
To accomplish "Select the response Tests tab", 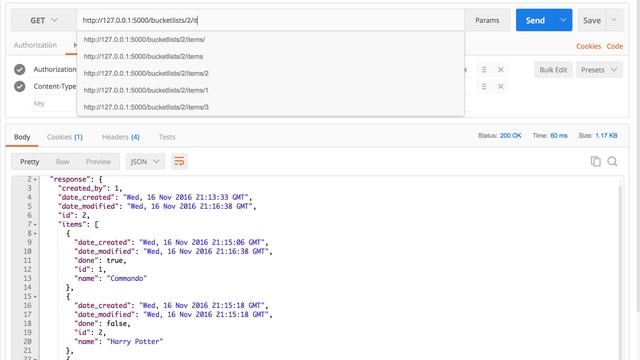I will click(167, 137).
